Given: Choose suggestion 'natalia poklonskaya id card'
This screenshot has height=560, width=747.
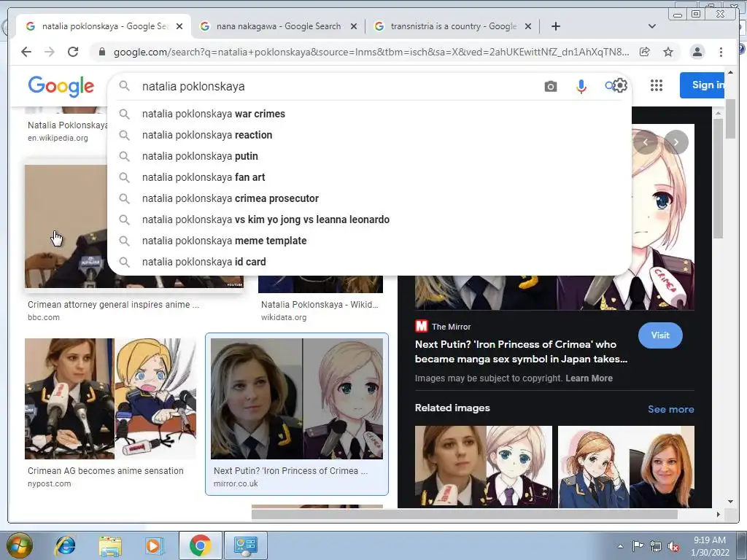Looking at the screenshot, I should click(369, 262).
